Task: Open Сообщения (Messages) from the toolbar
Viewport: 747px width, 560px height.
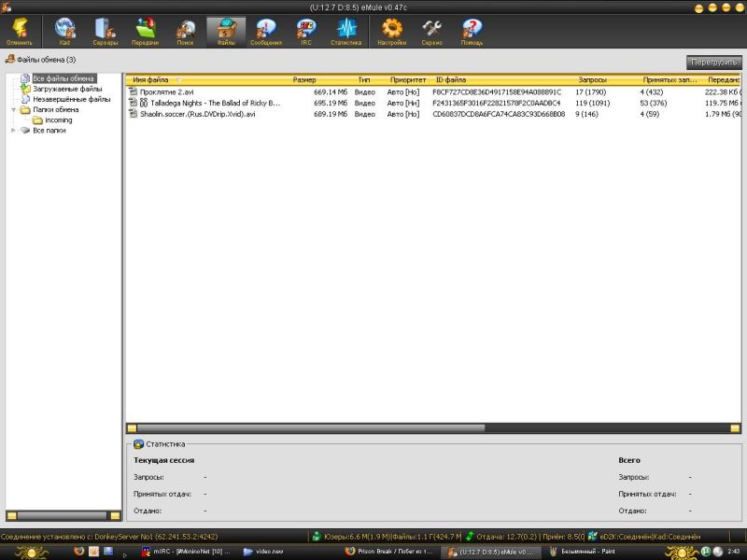Action: [265, 31]
